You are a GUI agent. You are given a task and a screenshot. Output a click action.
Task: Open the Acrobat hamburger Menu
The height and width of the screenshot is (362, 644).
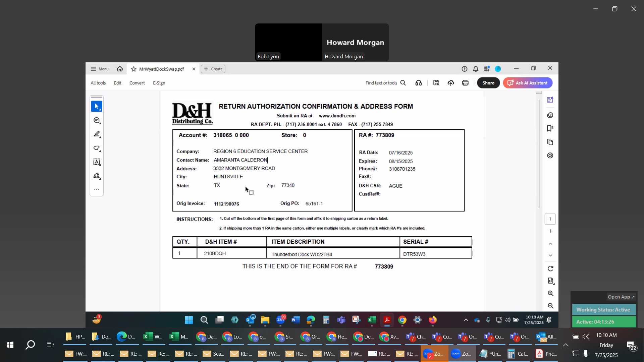(x=100, y=69)
